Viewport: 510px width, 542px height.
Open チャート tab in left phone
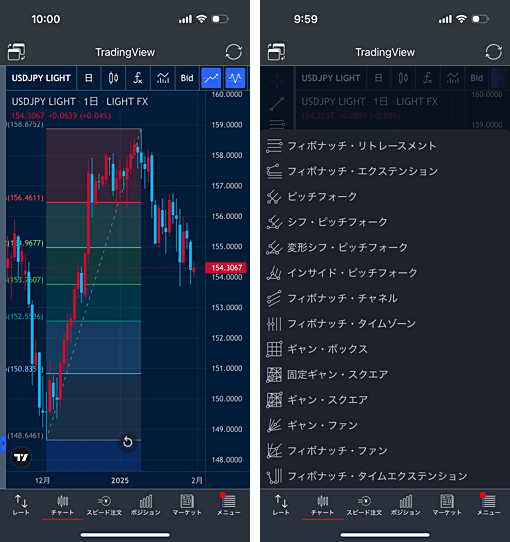[63, 505]
